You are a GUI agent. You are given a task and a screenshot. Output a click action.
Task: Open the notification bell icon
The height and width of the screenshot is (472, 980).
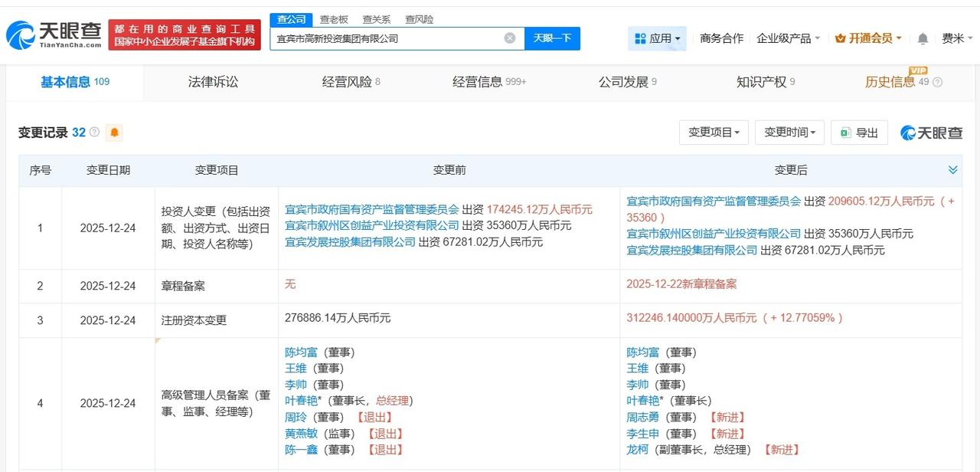click(923, 38)
